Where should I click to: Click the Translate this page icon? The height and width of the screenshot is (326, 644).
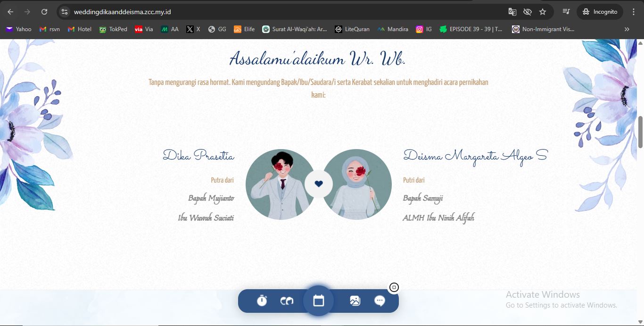(x=512, y=12)
